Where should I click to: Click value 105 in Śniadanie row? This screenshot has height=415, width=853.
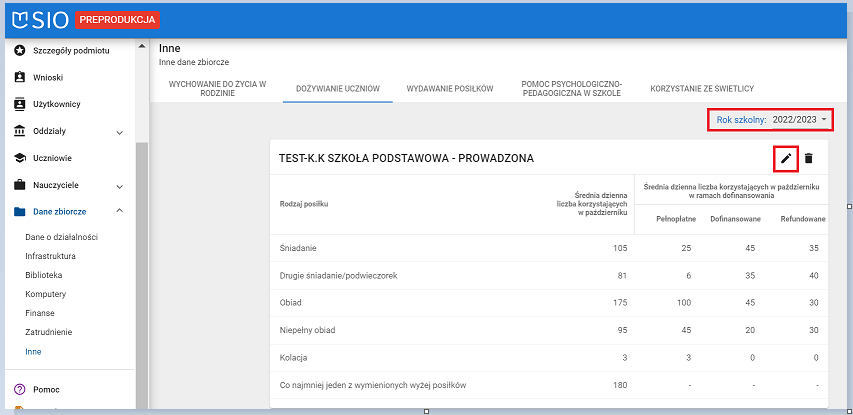click(619, 248)
